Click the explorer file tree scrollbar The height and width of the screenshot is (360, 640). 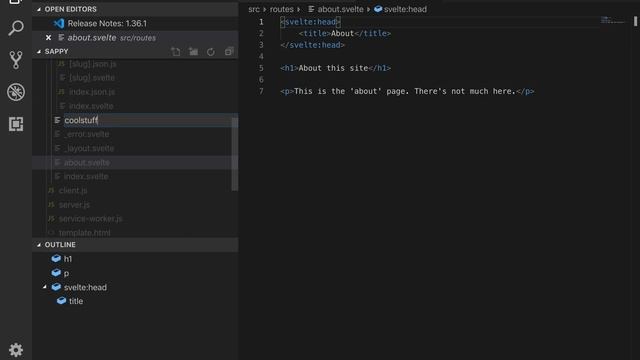(235, 154)
